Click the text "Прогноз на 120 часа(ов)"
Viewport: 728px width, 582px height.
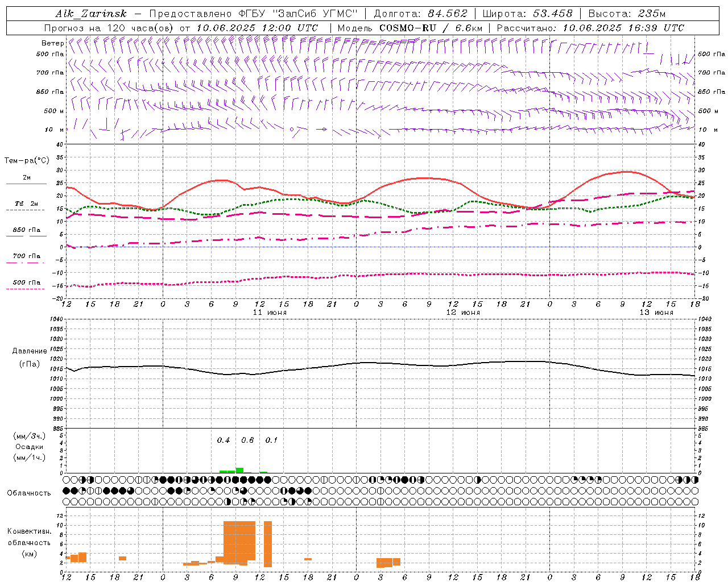110,28
